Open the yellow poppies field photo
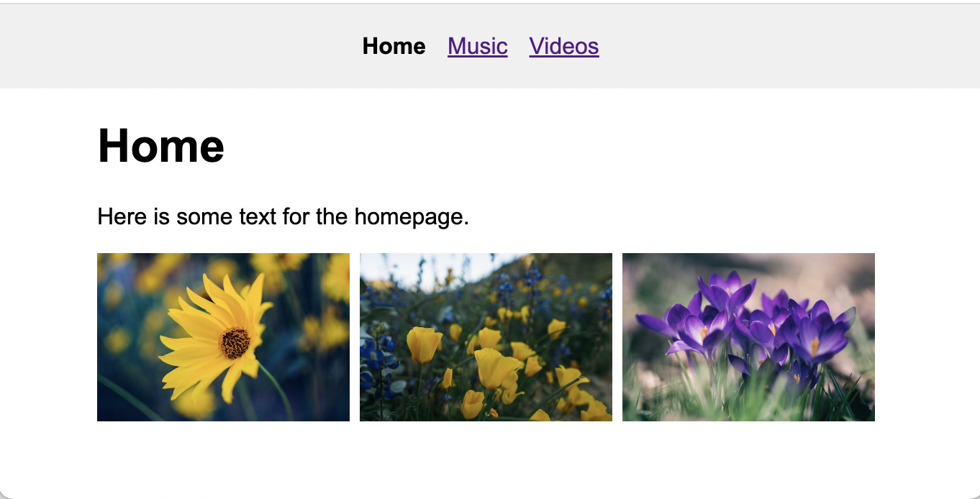 486,337
